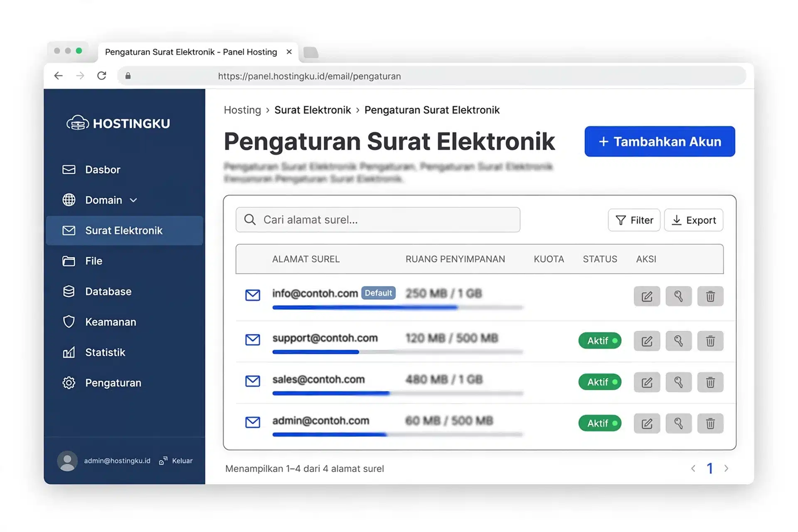Go to previous page arrow

coord(693,468)
